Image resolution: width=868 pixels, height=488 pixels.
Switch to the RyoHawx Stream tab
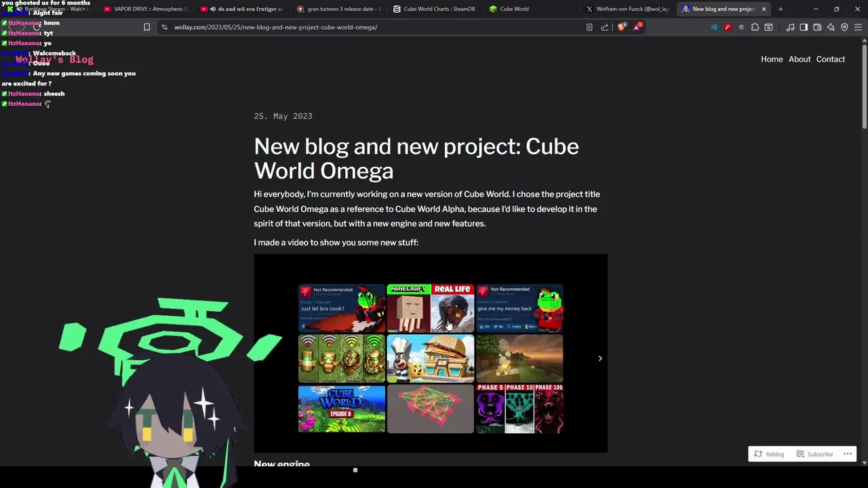tap(49, 9)
